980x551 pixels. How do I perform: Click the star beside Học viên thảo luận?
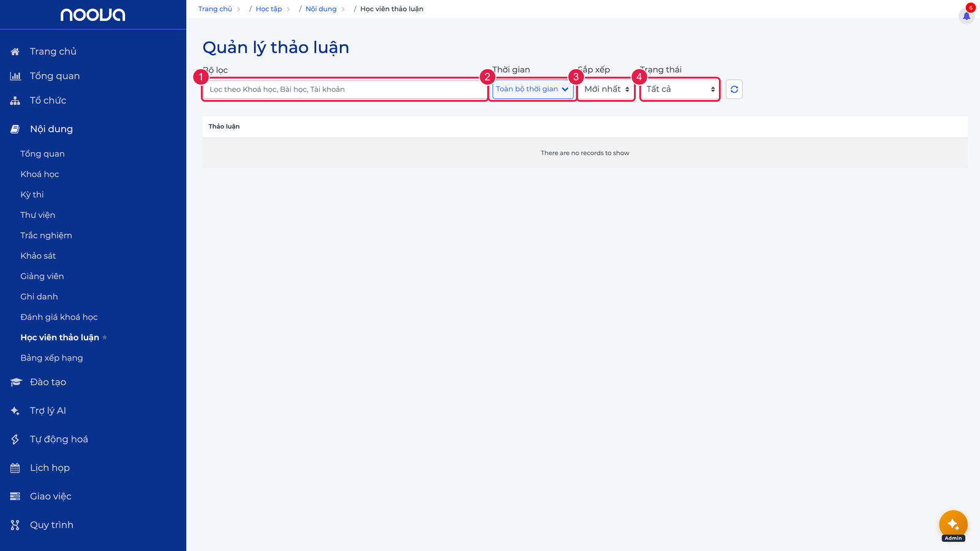105,337
